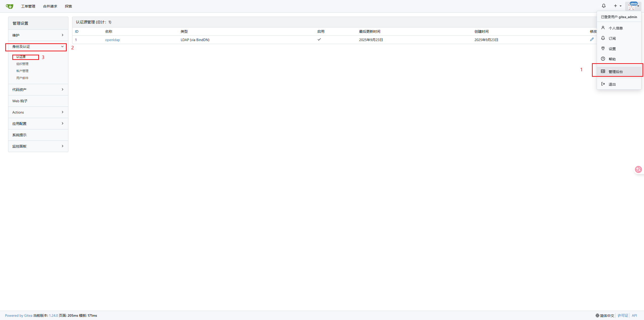The height and width of the screenshot is (320, 644).
Task: Click the Gitea logo home icon
Action: (x=9, y=6)
